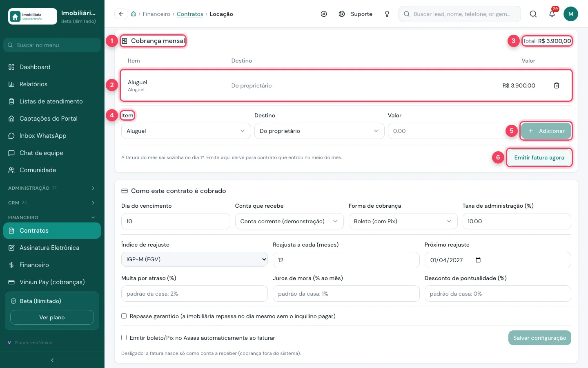The image size is (588, 368).
Task: Open the Destino dropdown Do proprietário
Action: 319,131
